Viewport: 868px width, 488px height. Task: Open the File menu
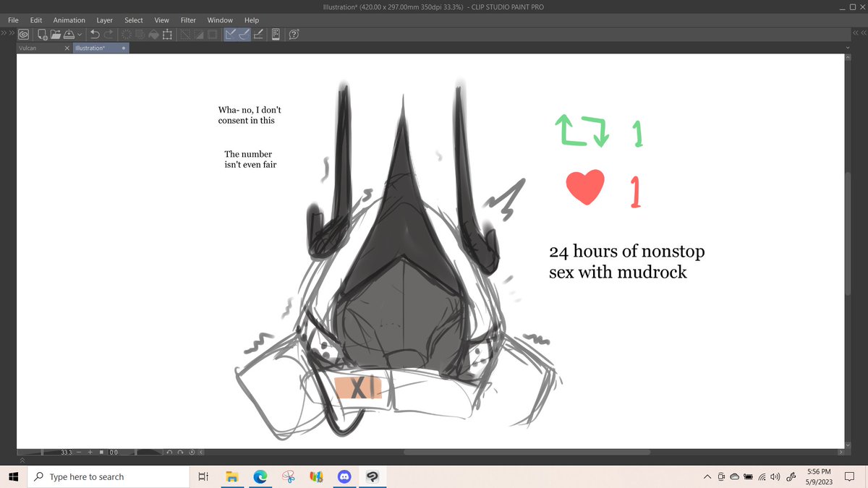(13, 20)
